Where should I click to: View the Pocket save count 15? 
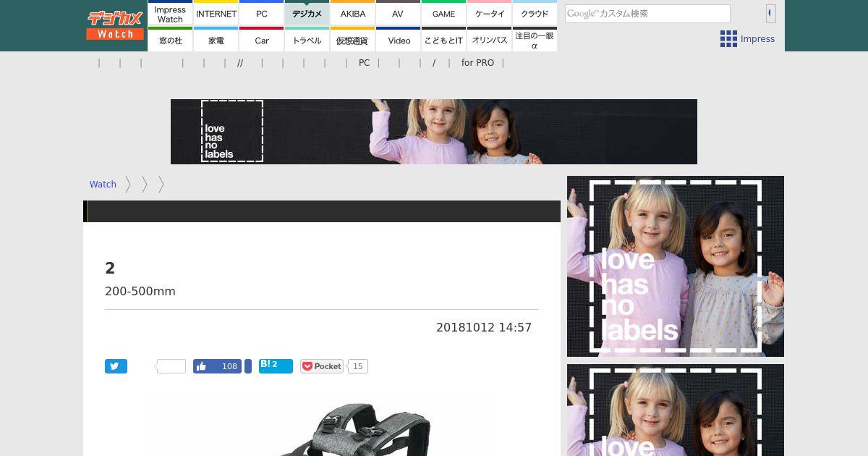357,366
